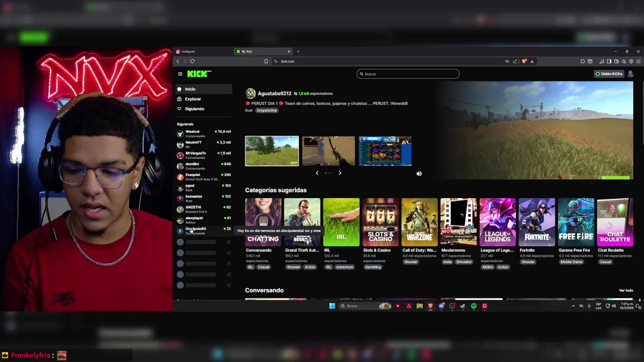The height and width of the screenshot is (362, 644).
Task: Open Exequiel's followed channel
Action: point(204,177)
